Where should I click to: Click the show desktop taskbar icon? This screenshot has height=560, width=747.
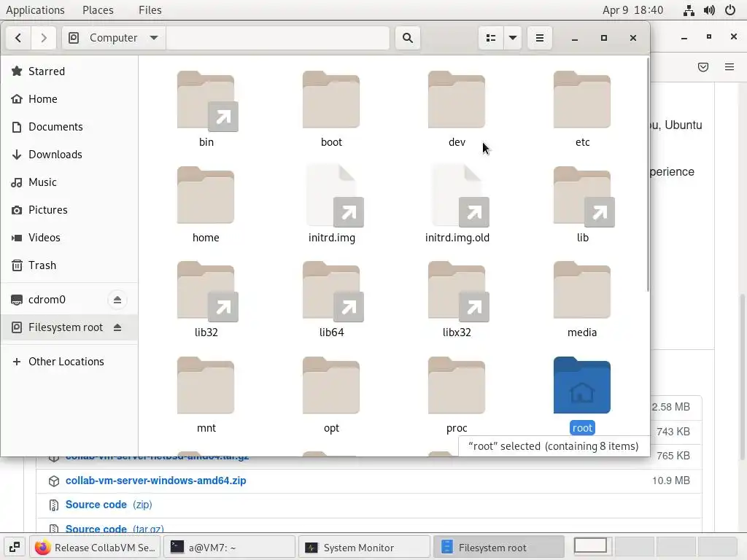point(15,548)
